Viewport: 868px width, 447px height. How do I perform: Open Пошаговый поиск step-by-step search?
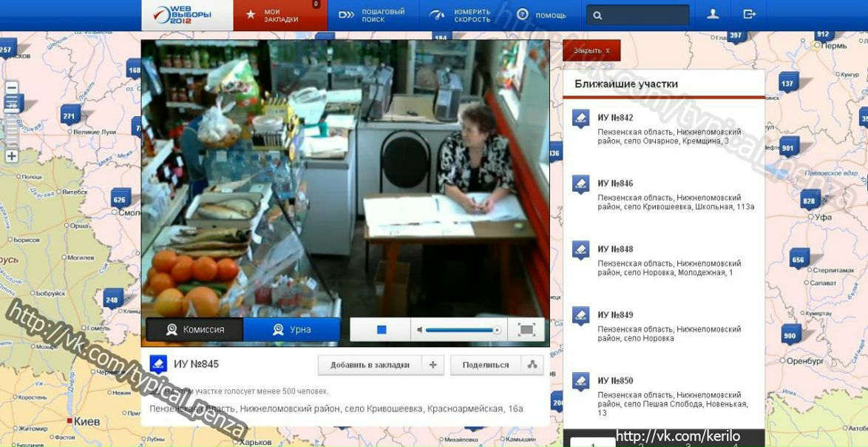pyautogui.click(x=373, y=16)
